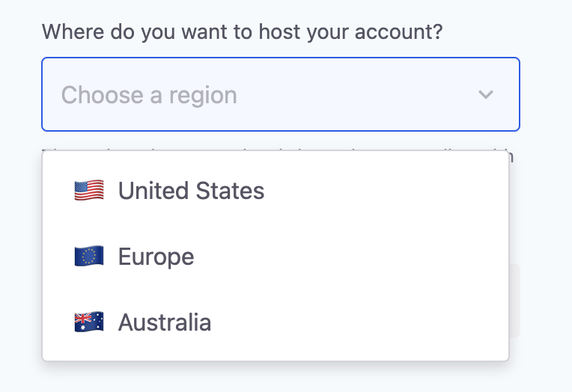Screen dimensions: 572x392
Task: Click the Australian flag icon
Action: pos(88,322)
